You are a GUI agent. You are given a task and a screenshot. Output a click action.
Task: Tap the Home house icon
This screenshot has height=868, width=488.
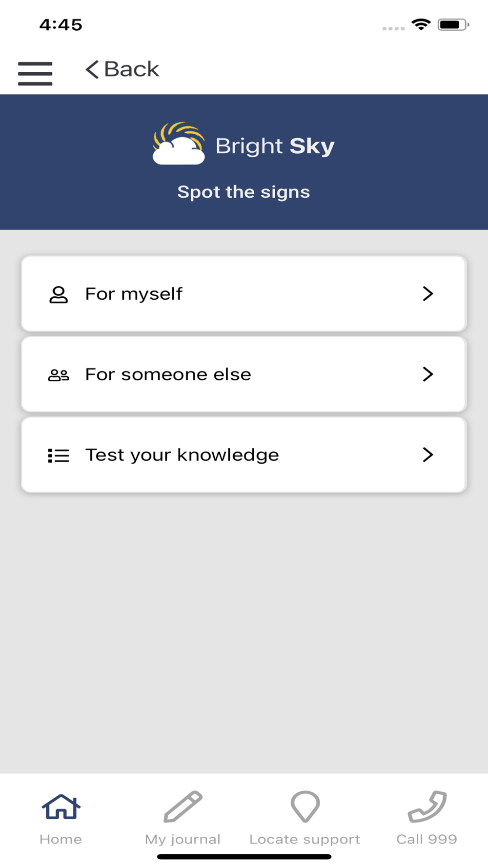click(x=61, y=806)
